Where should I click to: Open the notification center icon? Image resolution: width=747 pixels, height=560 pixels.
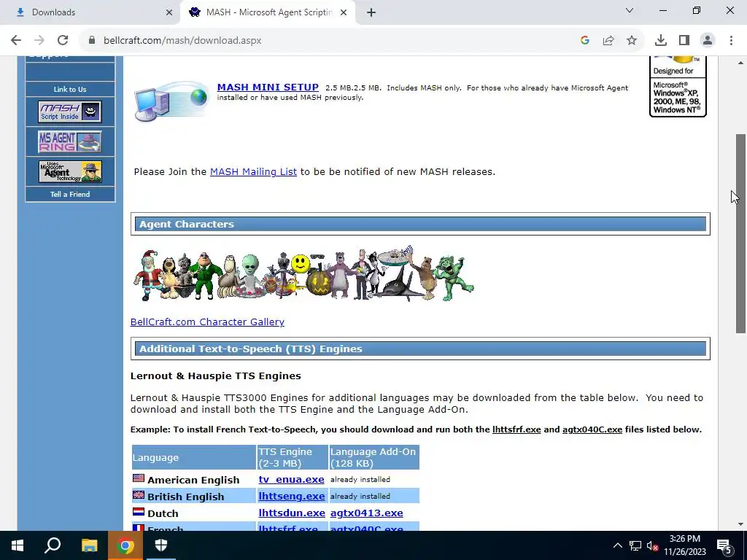(724, 545)
